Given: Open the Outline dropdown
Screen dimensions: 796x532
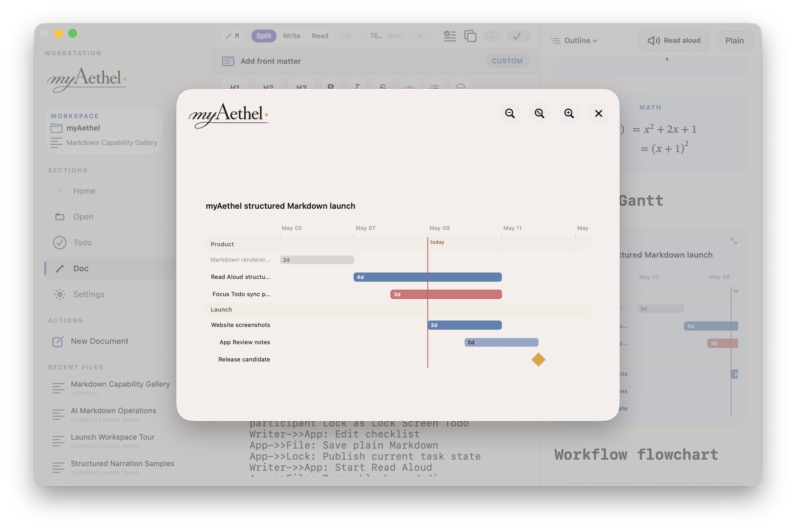Looking at the screenshot, I should [x=573, y=40].
